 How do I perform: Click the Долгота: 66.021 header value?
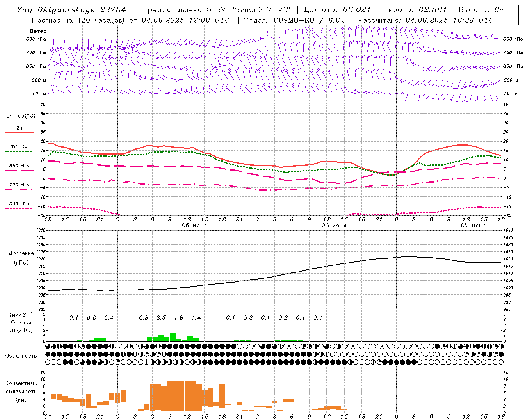[x=337, y=10]
